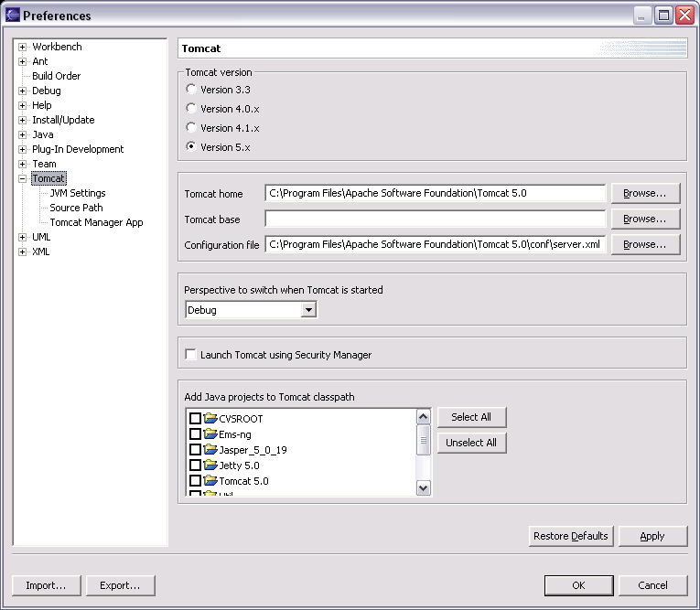
Task: Check the Jetty 5.0 project checkbox
Action: (x=195, y=465)
